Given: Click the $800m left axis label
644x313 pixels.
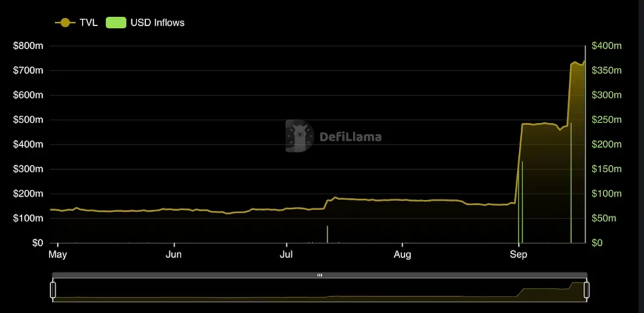Looking at the screenshot, I should [28, 46].
